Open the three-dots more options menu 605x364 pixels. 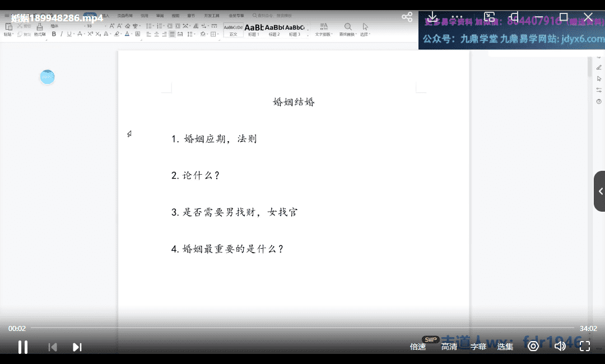click(457, 17)
